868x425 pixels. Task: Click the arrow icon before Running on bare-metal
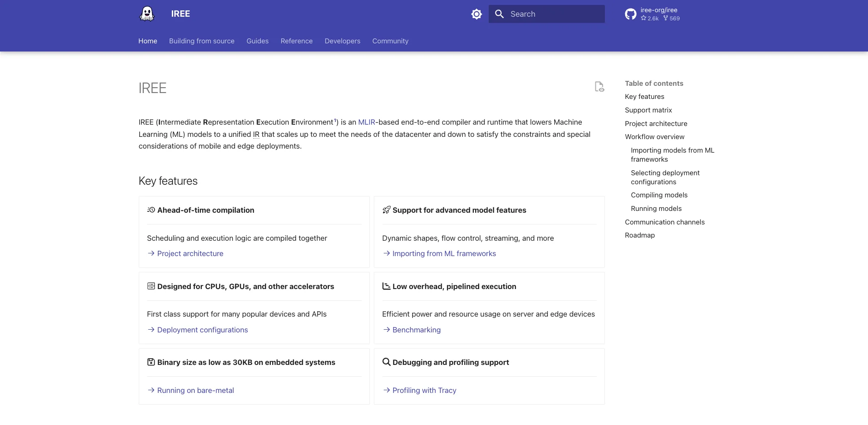click(151, 391)
